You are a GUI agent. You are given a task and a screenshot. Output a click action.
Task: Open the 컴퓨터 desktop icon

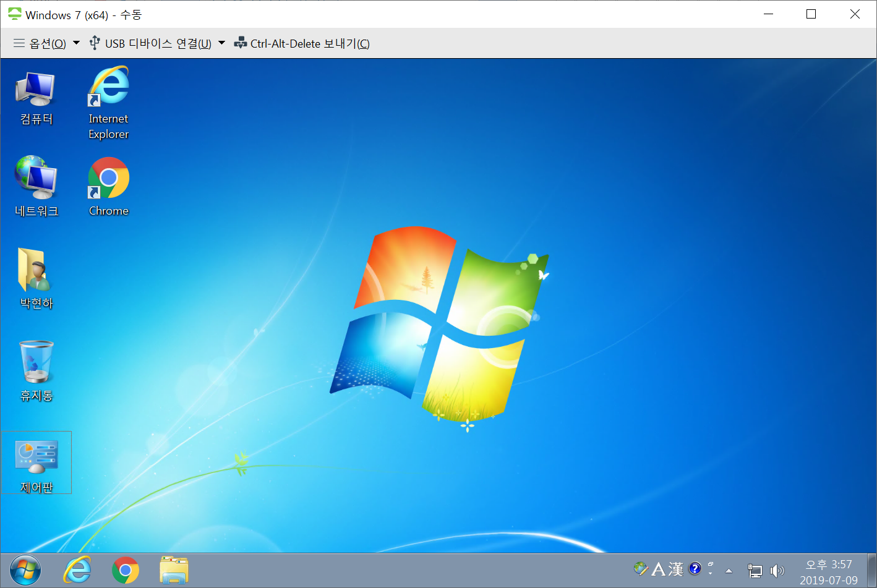tap(36, 99)
